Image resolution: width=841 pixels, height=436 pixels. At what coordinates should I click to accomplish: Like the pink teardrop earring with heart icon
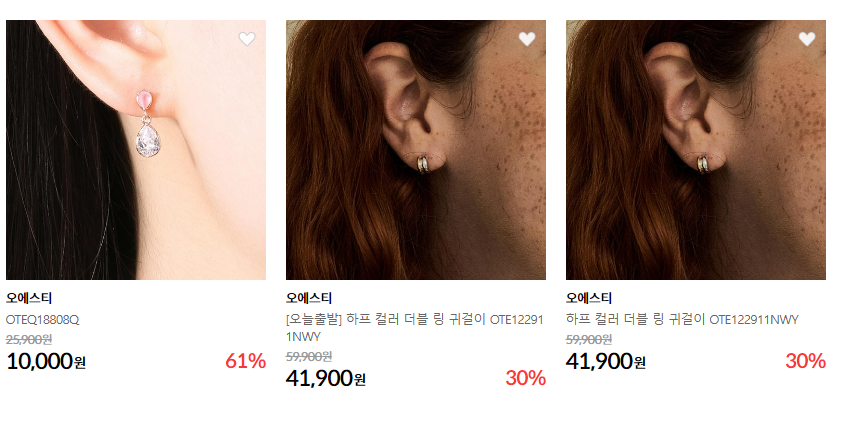[247, 39]
